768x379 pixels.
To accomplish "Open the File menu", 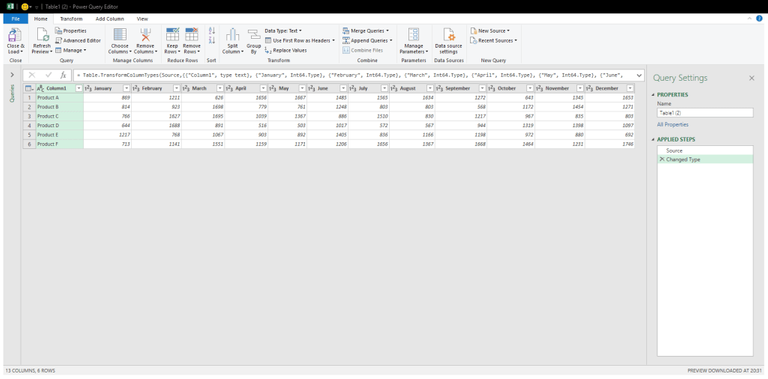I will coord(16,19).
